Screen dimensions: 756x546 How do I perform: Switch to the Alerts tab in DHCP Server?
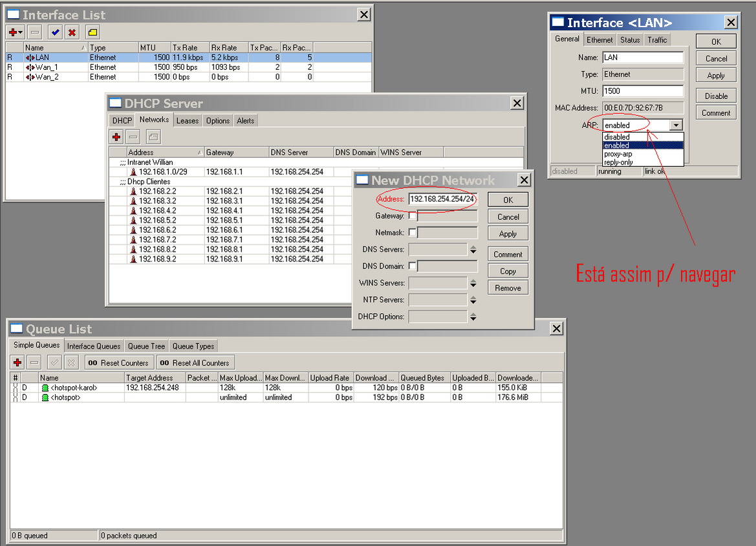(x=245, y=120)
